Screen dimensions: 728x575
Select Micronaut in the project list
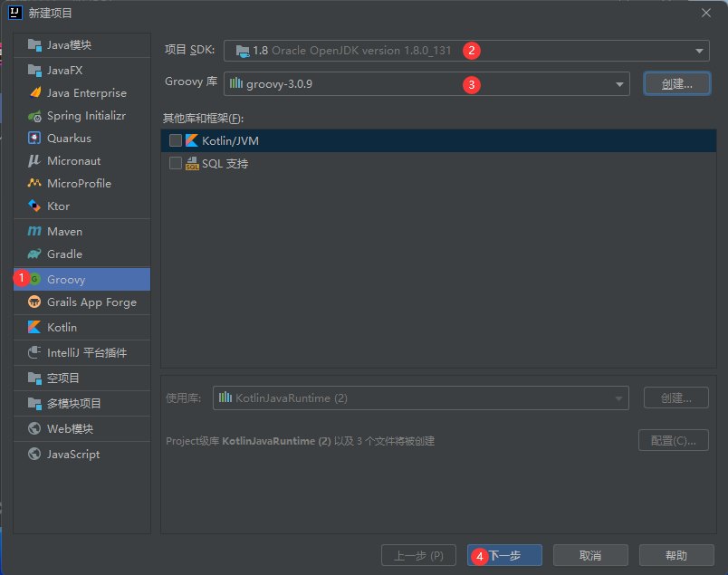tap(81, 160)
